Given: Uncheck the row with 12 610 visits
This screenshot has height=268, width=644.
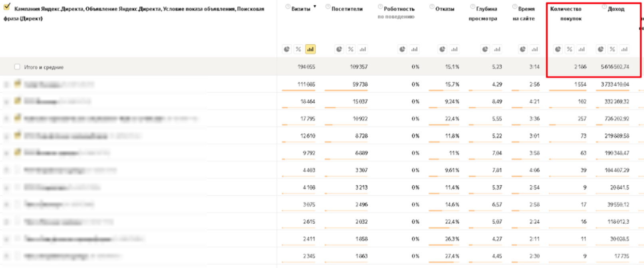Looking at the screenshot, I should tap(17, 135).
